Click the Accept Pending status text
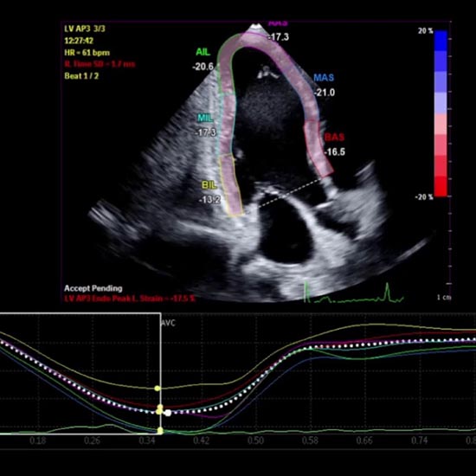476x476 pixels. tap(93, 288)
